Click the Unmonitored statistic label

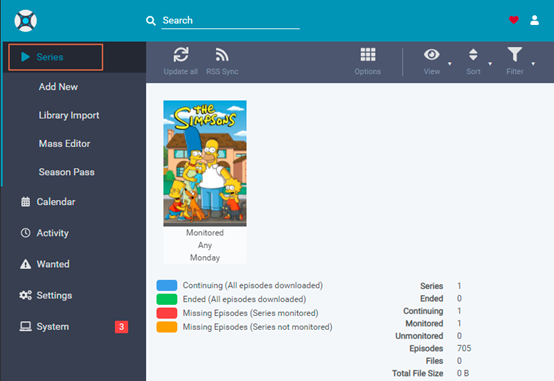419,336
